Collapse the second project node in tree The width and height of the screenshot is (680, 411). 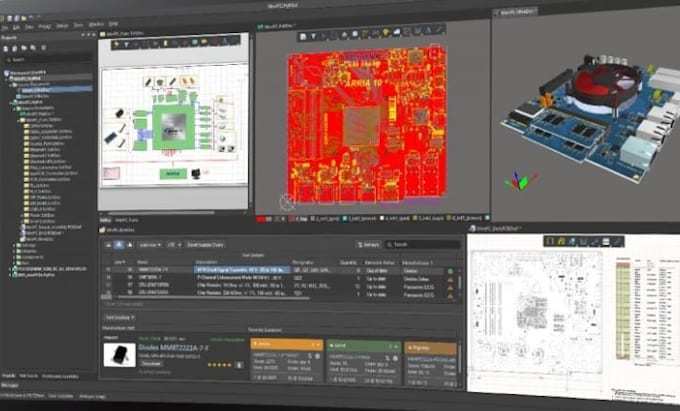(x=10, y=102)
